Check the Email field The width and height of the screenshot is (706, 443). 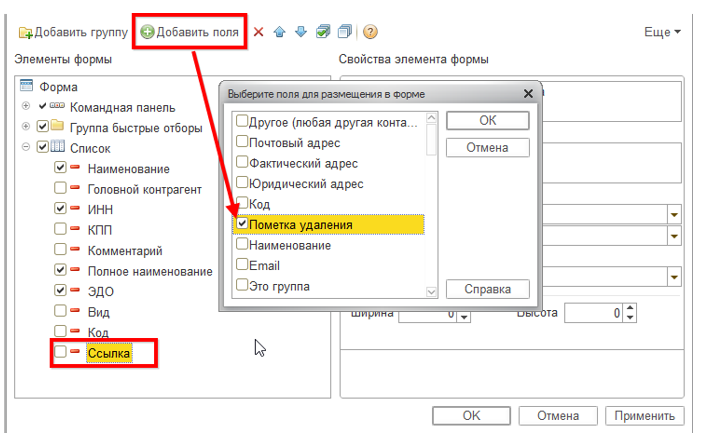pyautogui.click(x=242, y=264)
